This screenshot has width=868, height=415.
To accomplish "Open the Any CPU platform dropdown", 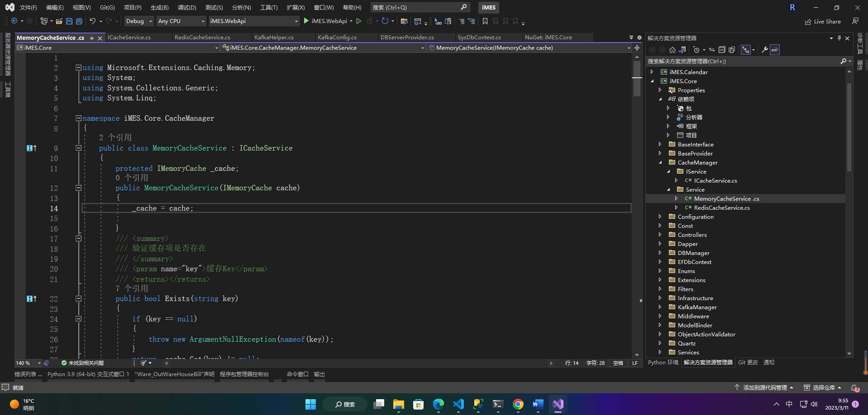I will click(181, 21).
